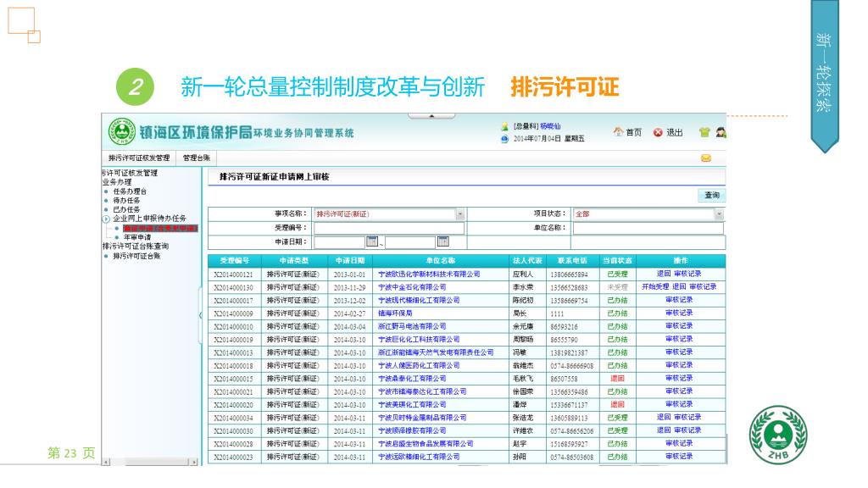Click 退回 in row X2014000030
This screenshot has width=868, height=488.
664,430
